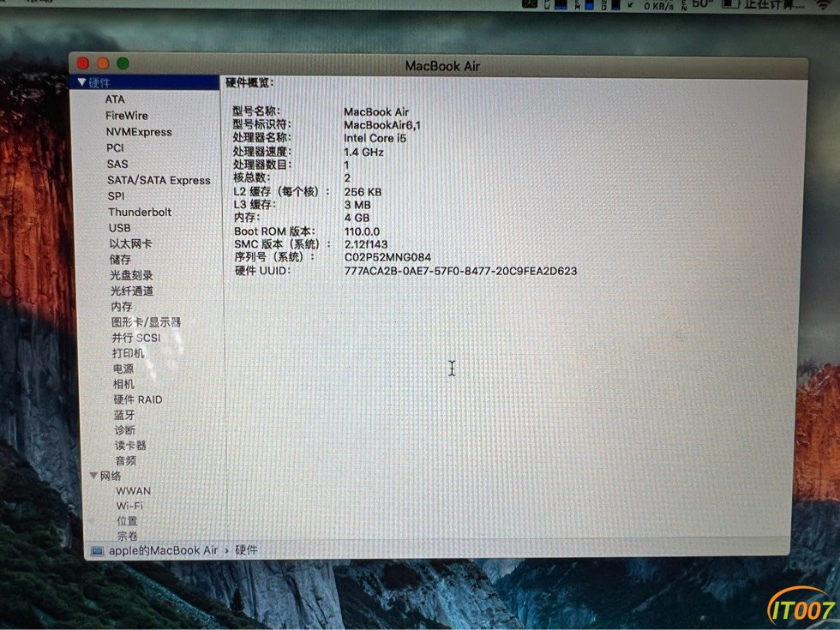Click SMC version 2.12f143

pos(366,244)
